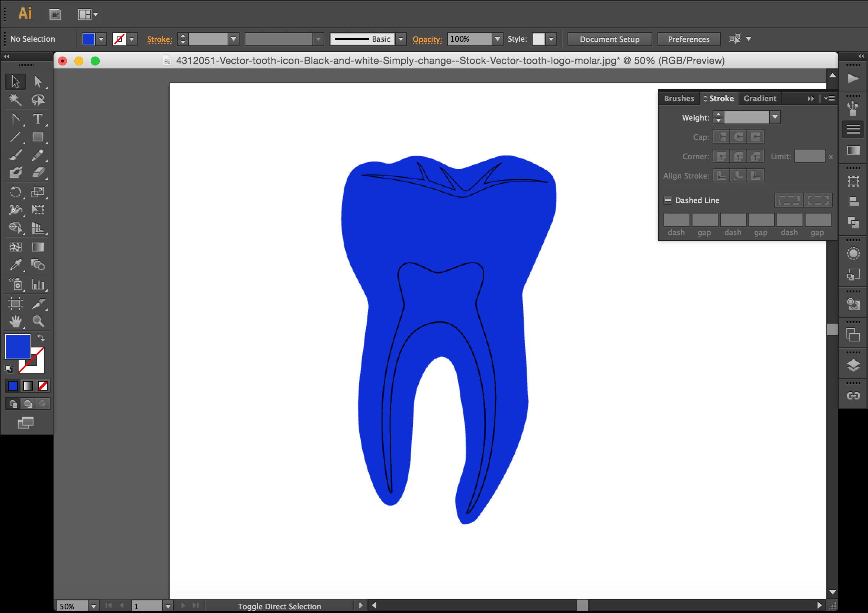
Task: Select the Line Segment tool
Action: pos(16,137)
